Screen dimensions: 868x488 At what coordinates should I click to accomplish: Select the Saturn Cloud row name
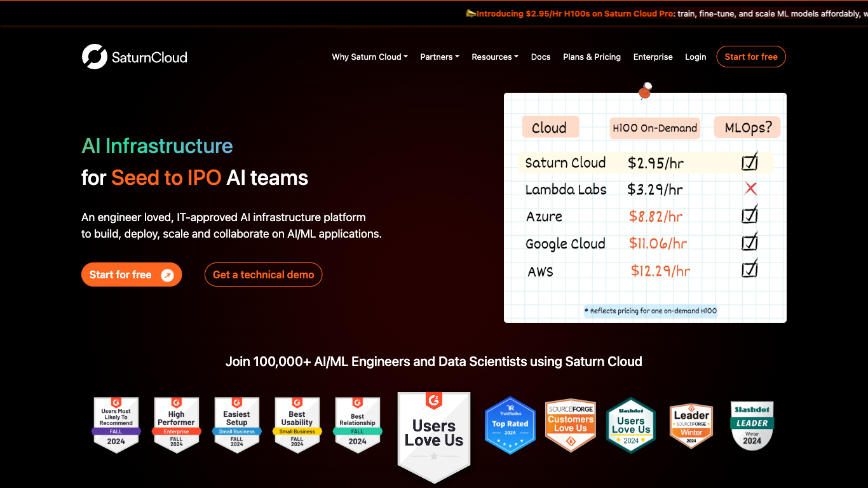point(566,163)
